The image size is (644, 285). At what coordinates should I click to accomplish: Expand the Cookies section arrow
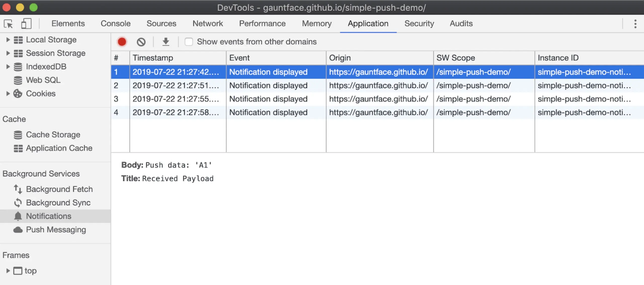pyautogui.click(x=8, y=93)
